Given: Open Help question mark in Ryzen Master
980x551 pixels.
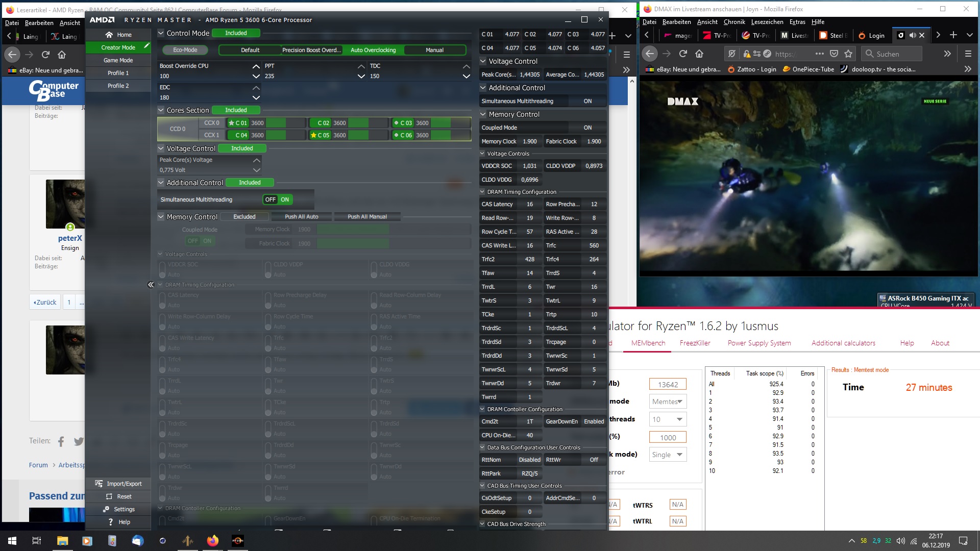Looking at the screenshot, I should click(111, 522).
